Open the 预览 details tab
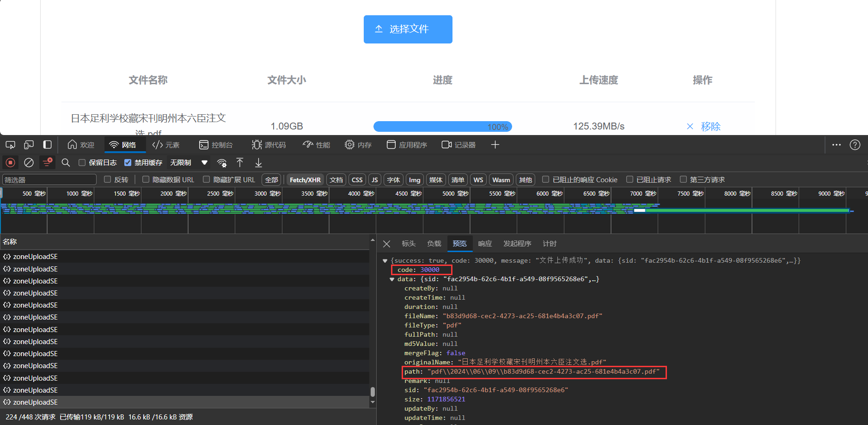This screenshot has height=425, width=868. coord(459,244)
